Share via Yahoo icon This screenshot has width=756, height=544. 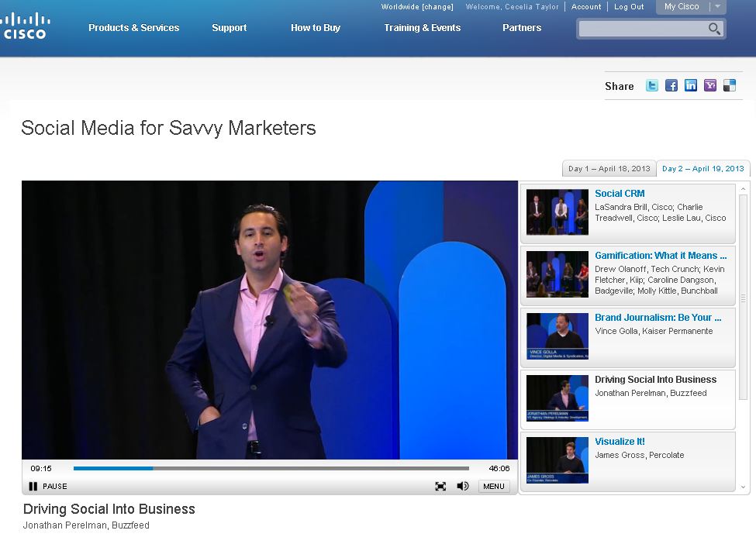[x=710, y=86]
